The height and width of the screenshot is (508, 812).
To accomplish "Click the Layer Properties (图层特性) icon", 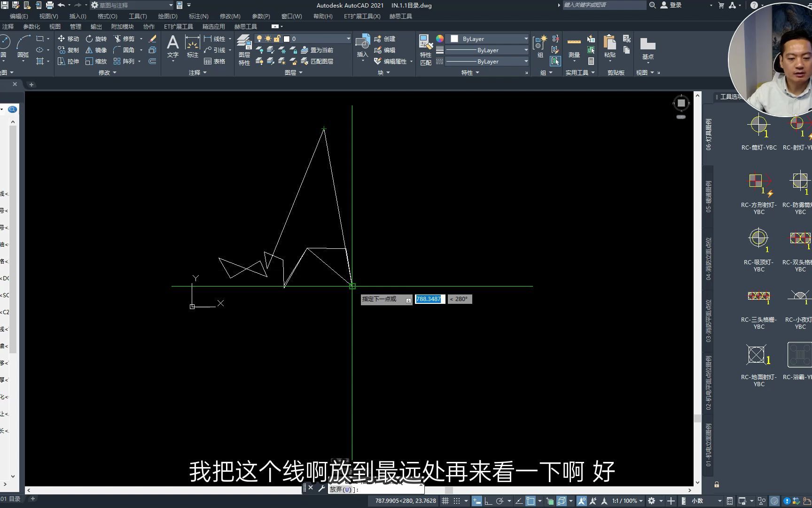I will pos(244,42).
